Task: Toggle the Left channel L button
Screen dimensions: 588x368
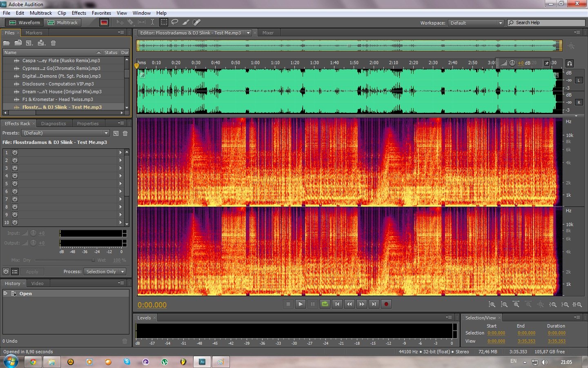Action: [579, 80]
